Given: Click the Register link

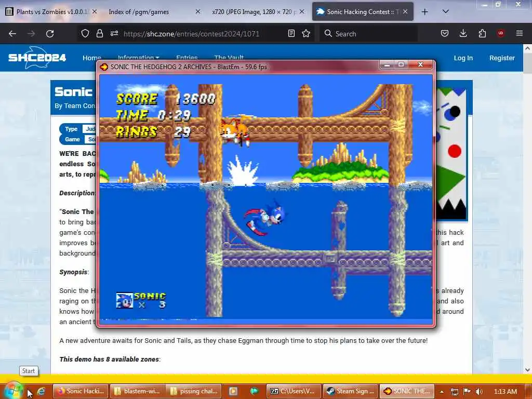Looking at the screenshot, I should pyautogui.click(x=502, y=58).
